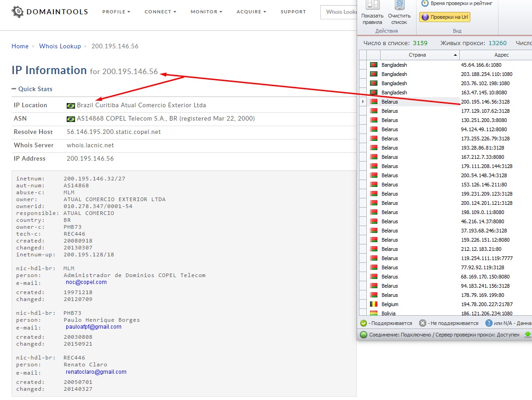Click flag icon of 37.193.68.246:3128 row
Viewport: 532px width, 400px height.
(x=374, y=230)
